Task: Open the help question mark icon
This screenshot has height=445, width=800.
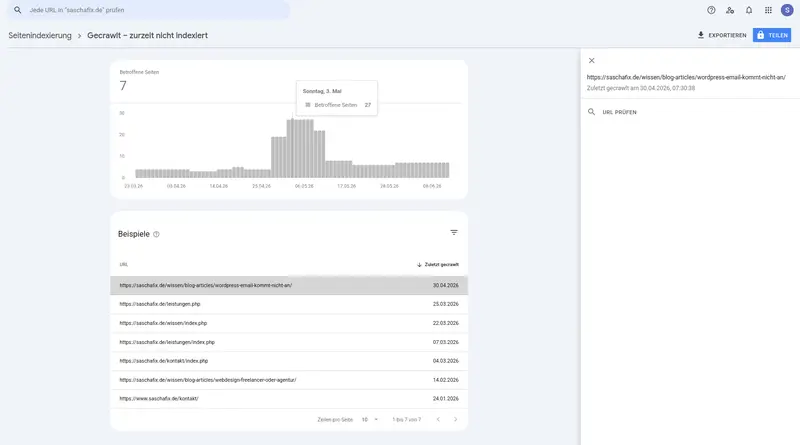Action: (711, 10)
